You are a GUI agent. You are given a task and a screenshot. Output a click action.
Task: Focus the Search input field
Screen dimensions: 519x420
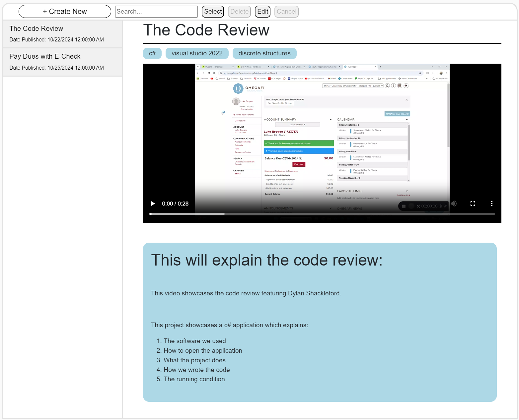[x=156, y=12]
